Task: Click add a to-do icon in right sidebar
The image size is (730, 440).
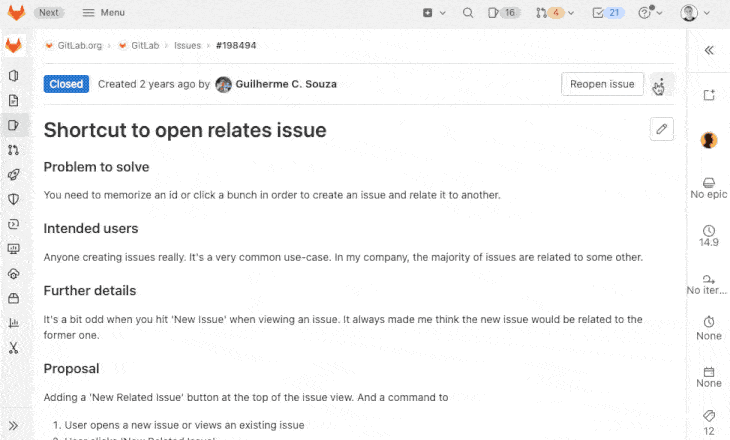Action: click(x=709, y=95)
